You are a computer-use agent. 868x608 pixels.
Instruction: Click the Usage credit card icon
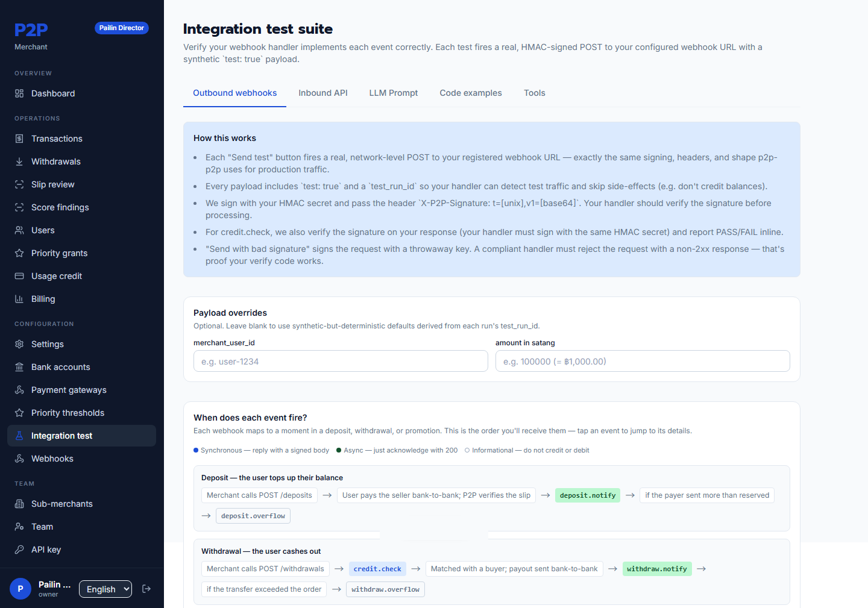coord(19,276)
